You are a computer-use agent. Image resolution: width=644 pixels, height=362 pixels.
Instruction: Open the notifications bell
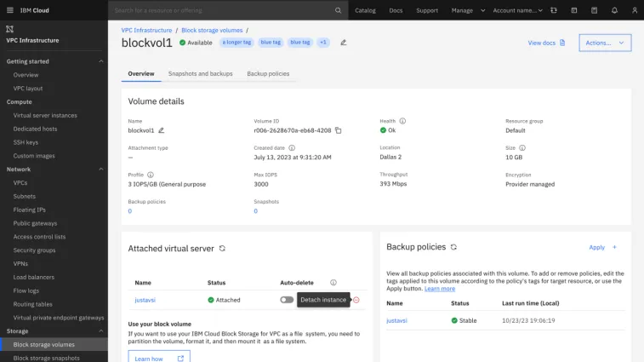pos(614,10)
